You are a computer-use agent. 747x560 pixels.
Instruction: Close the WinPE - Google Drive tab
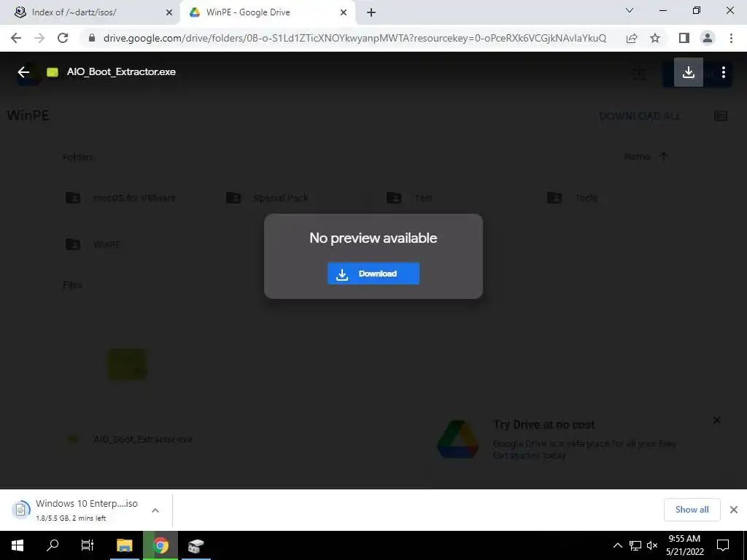(x=344, y=12)
